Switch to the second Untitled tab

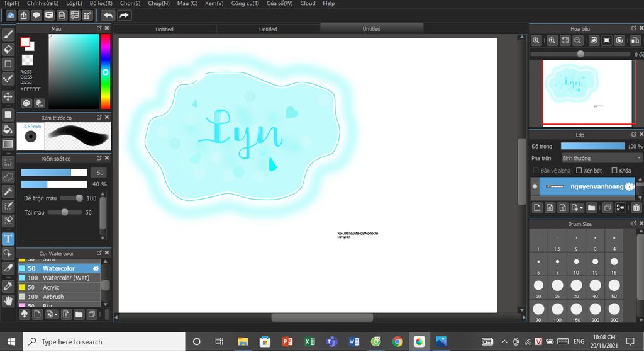[x=268, y=29]
